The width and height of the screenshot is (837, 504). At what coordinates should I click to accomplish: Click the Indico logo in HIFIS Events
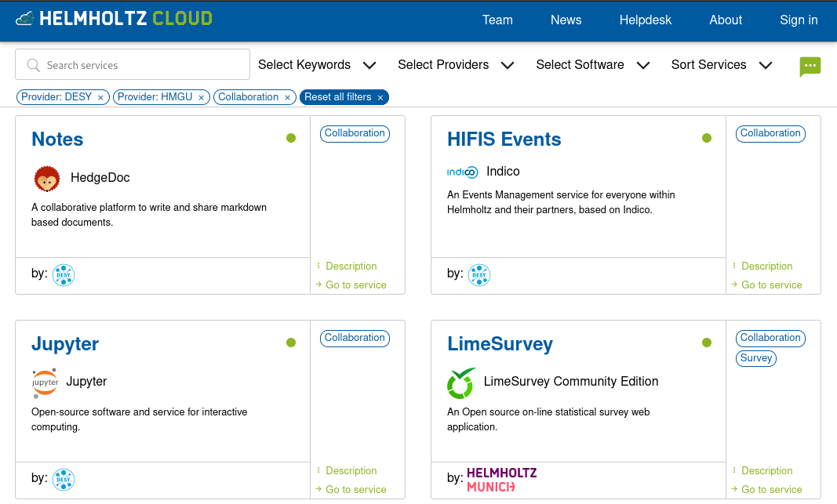click(462, 172)
